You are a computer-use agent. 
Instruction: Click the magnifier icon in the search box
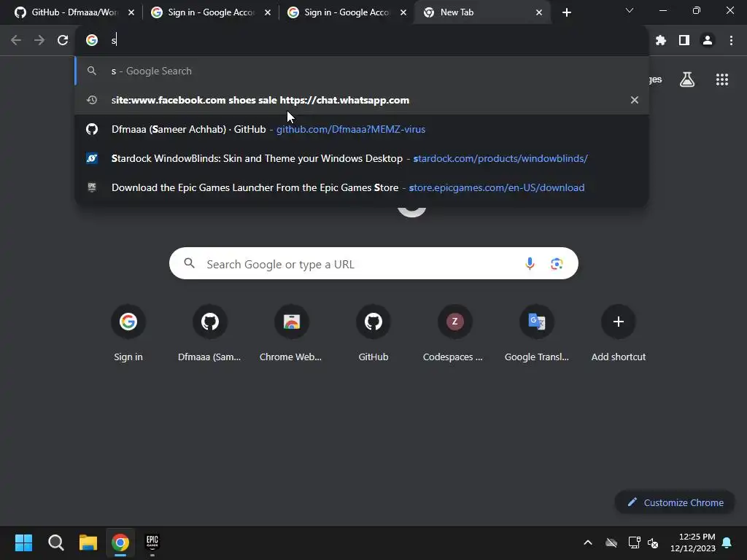[190, 263]
